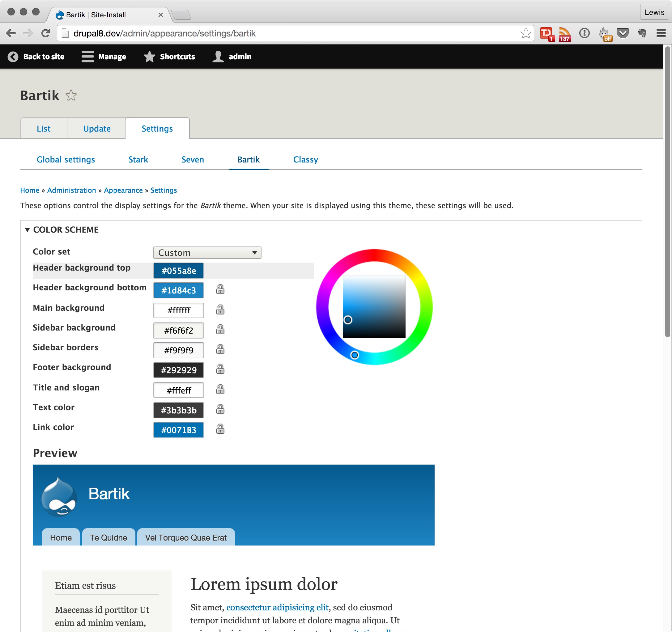Toggle lock beside Footer background
The height and width of the screenshot is (632, 672).
point(220,369)
